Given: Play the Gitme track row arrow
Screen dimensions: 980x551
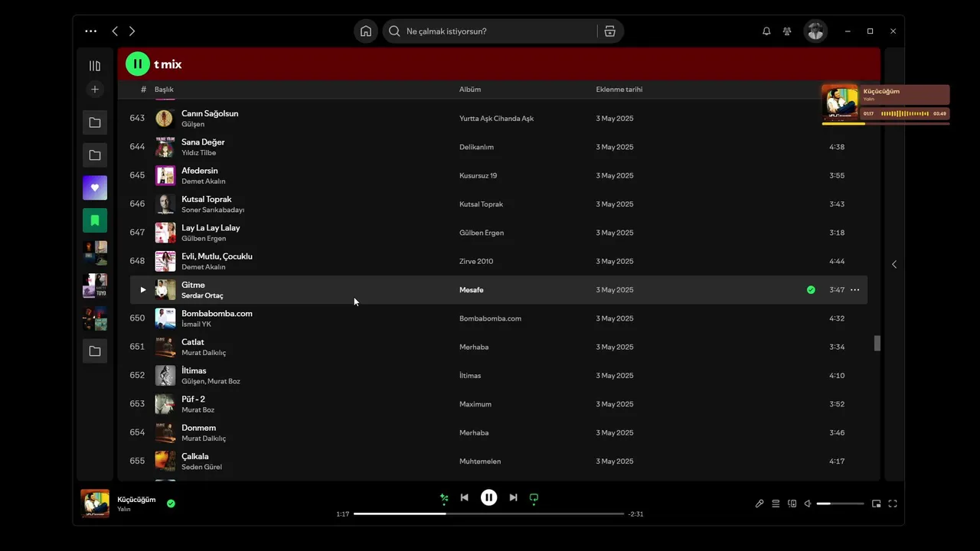Looking at the screenshot, I should (x=142, y=290).
